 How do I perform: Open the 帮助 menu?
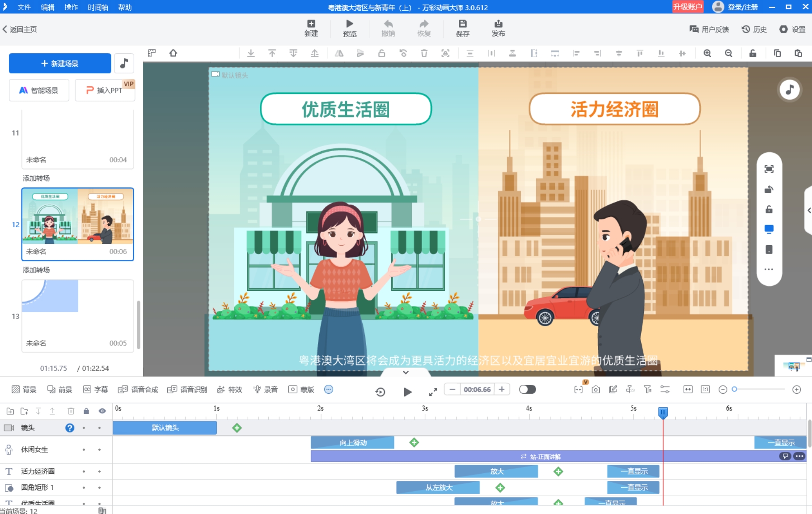point(125,7)
